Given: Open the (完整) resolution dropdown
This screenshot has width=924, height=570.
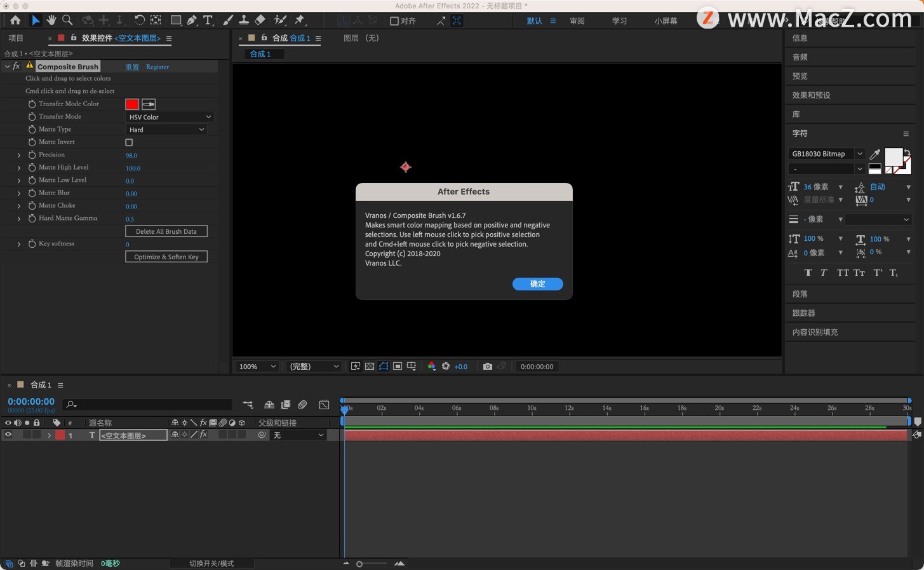Looking at the screenshot, I should [x=313, y=367].
